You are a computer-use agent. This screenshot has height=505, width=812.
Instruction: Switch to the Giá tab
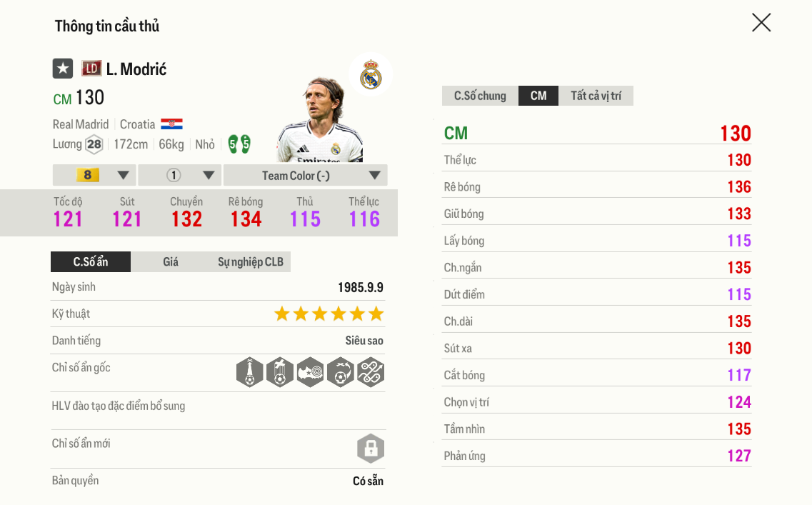171,262
